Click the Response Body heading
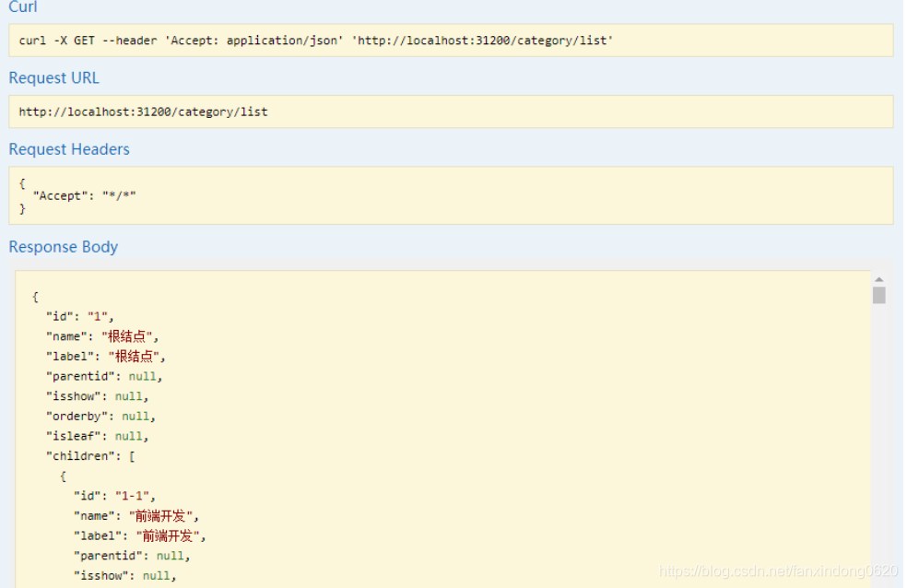The width and height of the screenshot is (907, 588). tap(63, 247)
